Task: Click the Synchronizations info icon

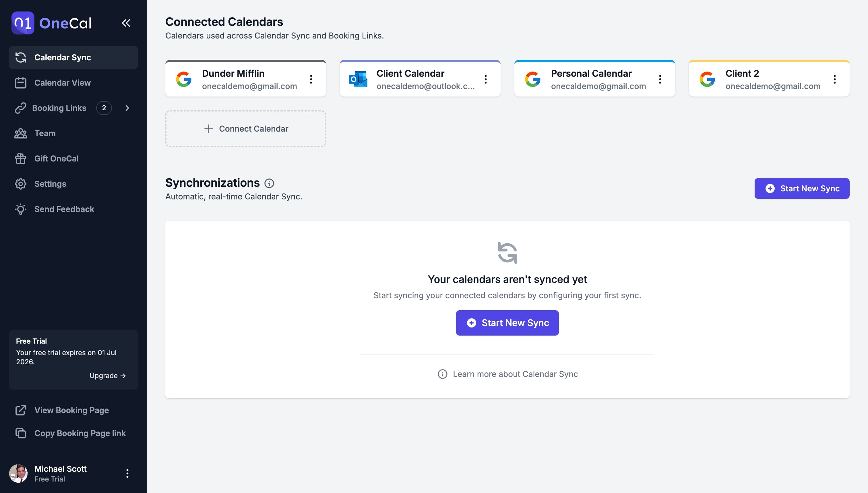Action: (269, 183)
